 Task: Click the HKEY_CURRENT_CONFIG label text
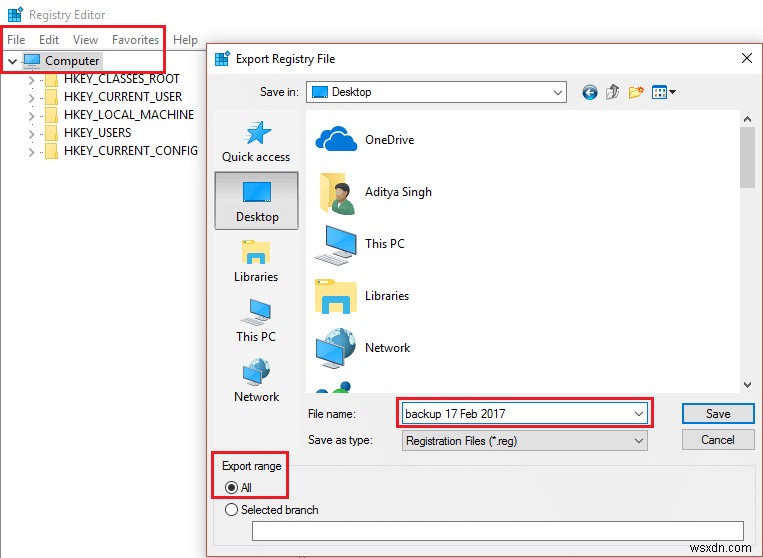[x=131, y=151]
